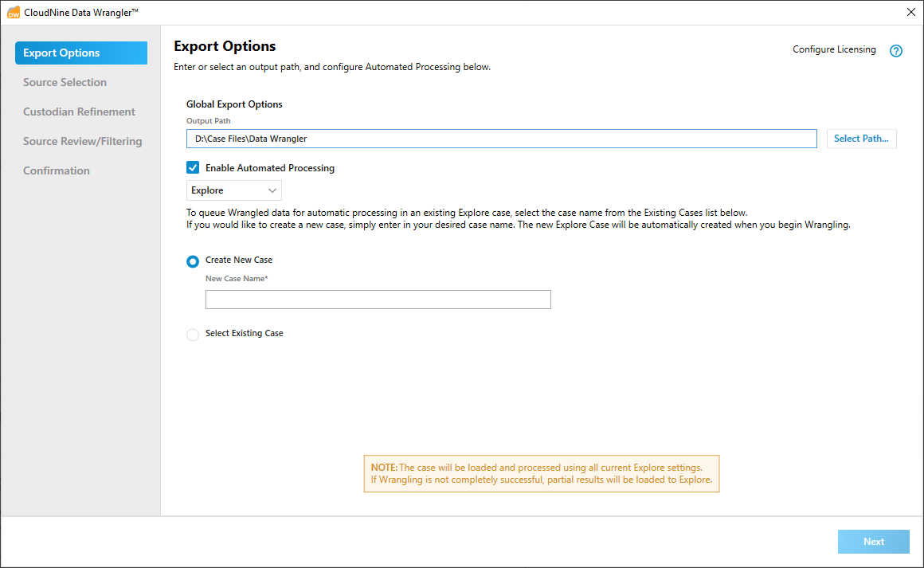Click the Export Options page title
The width and height of the screenshot is (924, 568).
[x=225, y=46]
